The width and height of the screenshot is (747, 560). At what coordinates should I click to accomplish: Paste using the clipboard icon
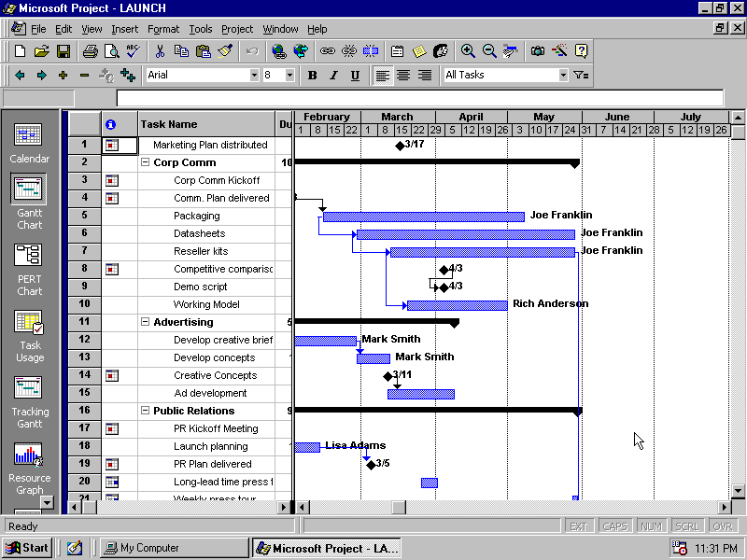pyautogui.click(x=204, y=51)
